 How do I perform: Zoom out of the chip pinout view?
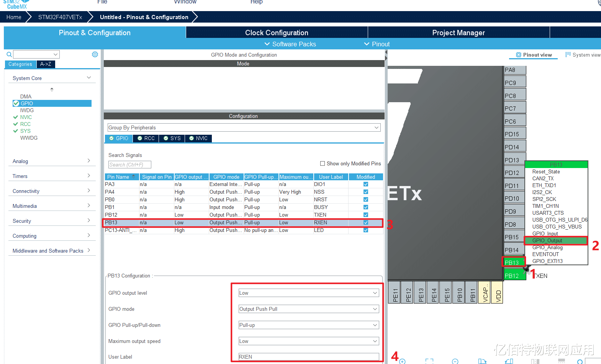tap(455, 361)
